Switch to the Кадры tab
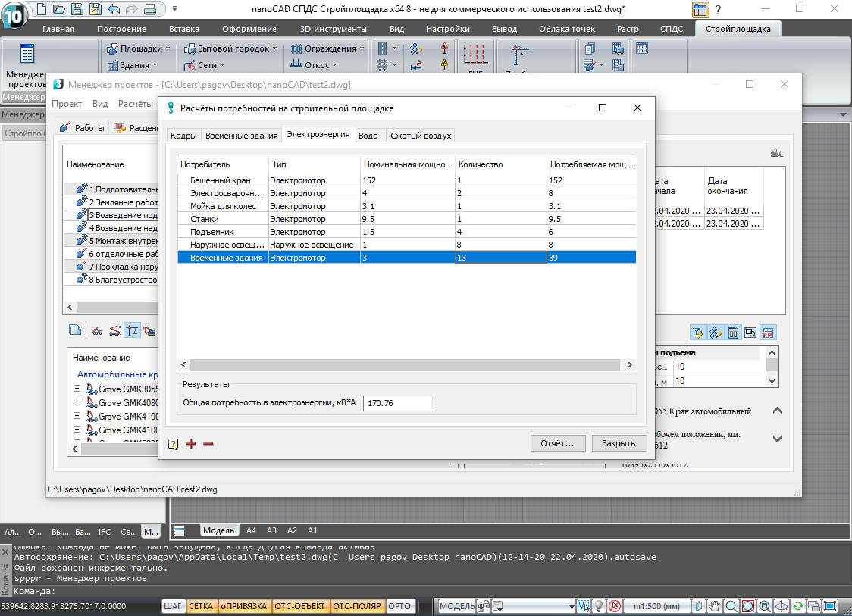This screenshot has width=852, height=616. [x=183, y=136]
